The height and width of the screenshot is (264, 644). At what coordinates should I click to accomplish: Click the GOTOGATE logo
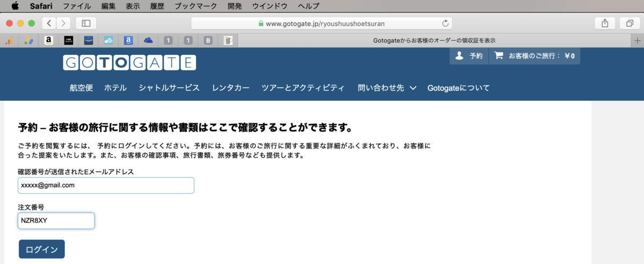point(129,63)
